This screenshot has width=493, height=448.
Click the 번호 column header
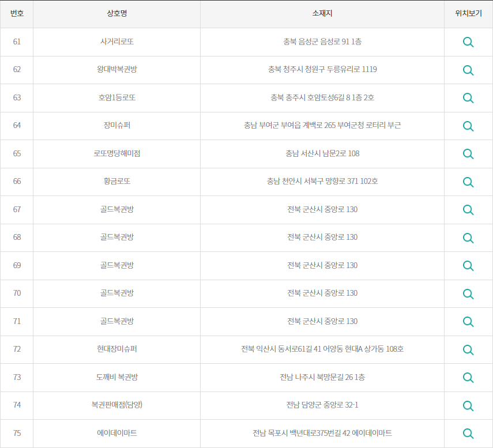(x=17, y=14)
